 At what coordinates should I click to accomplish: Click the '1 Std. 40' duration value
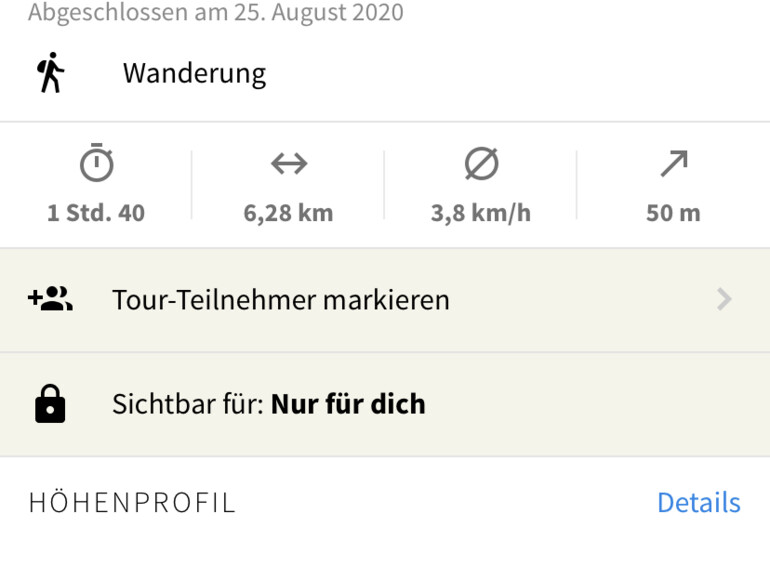pos(96,213)
